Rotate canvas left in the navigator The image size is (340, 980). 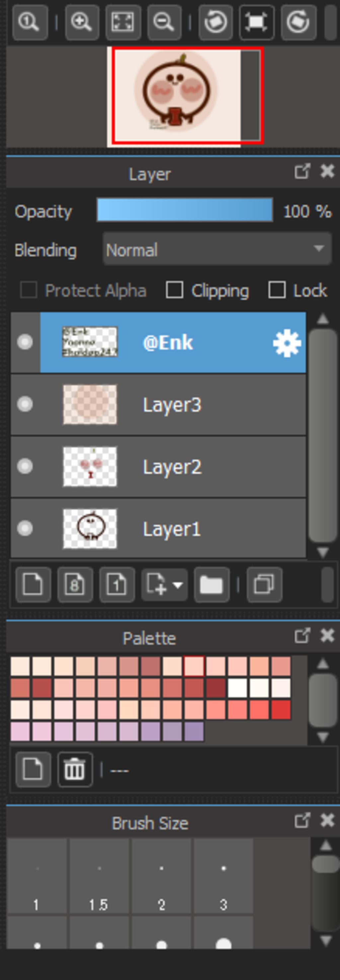click(x=215, y=23)
